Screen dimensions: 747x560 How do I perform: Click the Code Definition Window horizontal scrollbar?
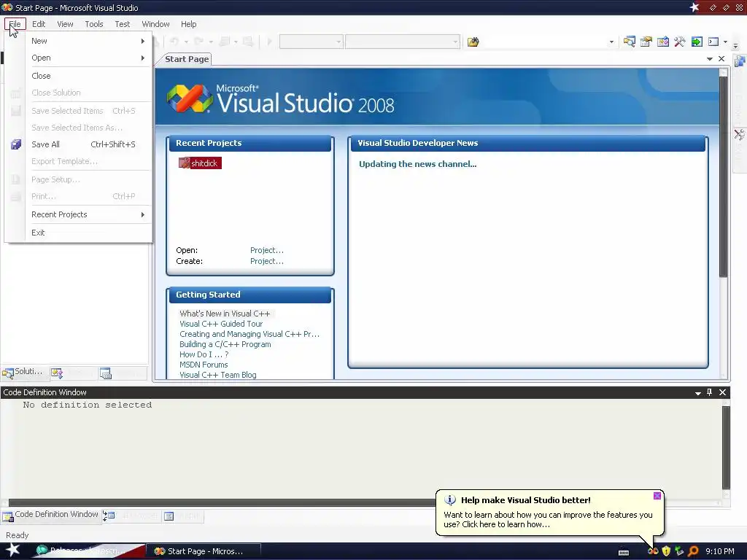[x=222, y=502]
